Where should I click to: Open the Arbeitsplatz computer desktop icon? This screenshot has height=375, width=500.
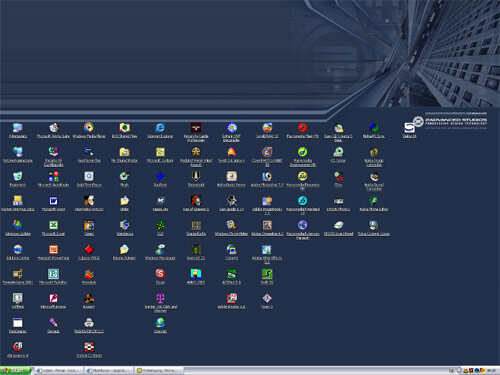click(18, 128)
